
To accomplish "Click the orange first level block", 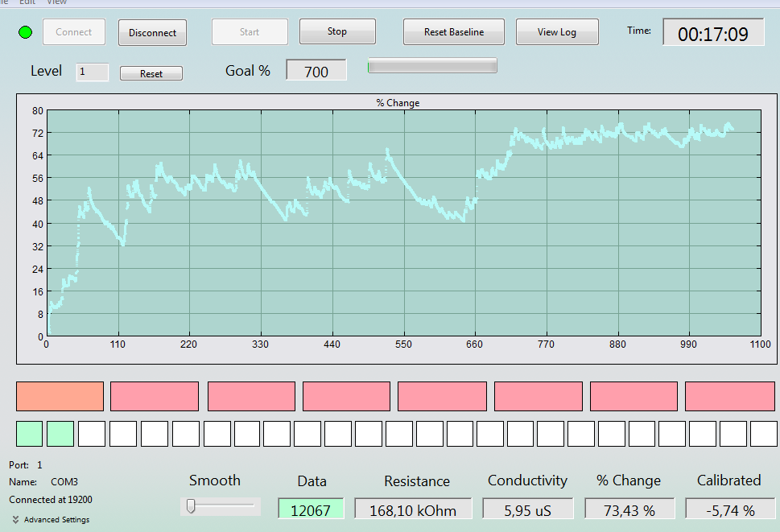I will pos(60,396).
